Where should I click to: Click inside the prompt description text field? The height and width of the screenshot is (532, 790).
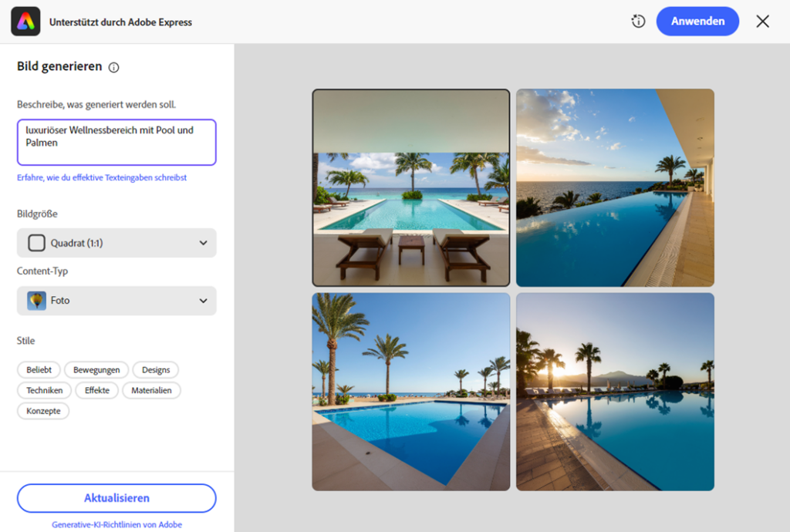click(116, 142)
